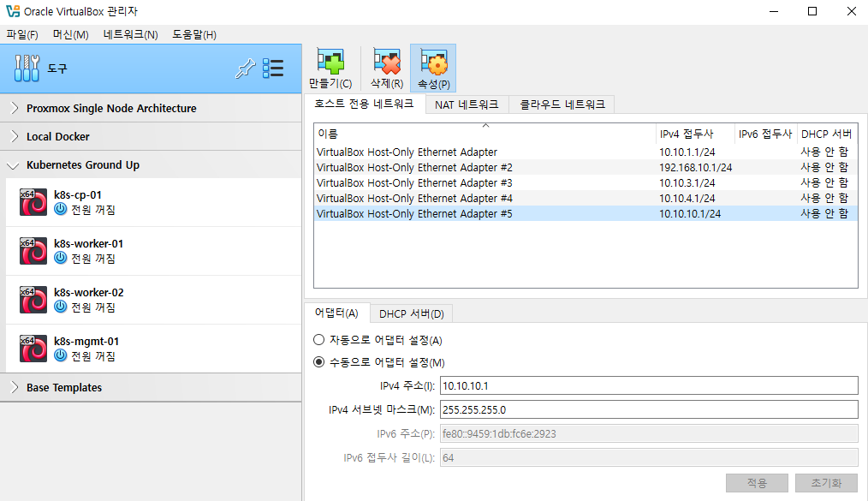Click the VirtualBox logo in title bar
Viewport: 868px width, 501px height.
(13, 11)
